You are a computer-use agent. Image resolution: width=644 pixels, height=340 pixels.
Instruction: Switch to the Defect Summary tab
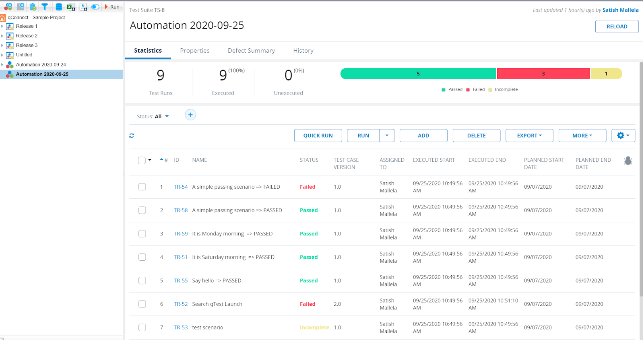click(251, 51)
